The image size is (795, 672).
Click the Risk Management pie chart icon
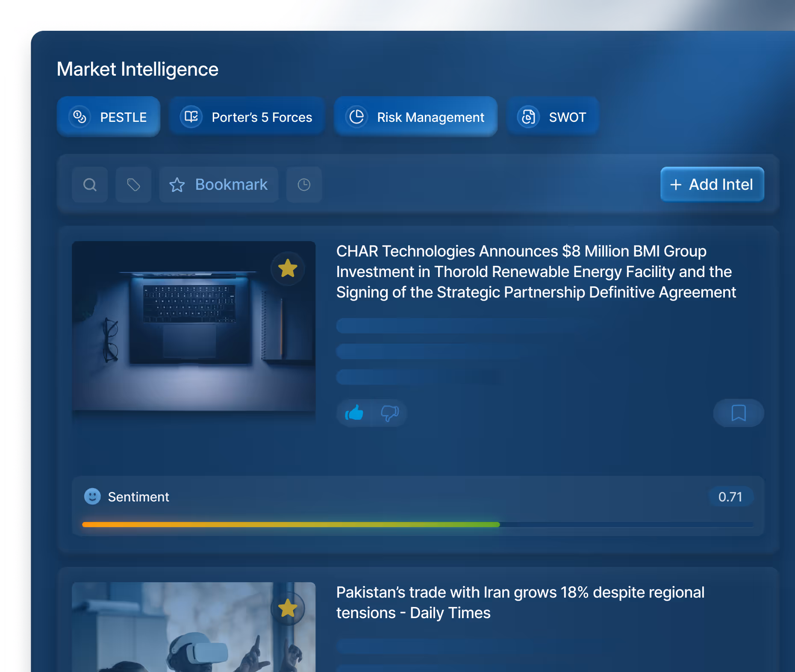click(x=356, y=117)
